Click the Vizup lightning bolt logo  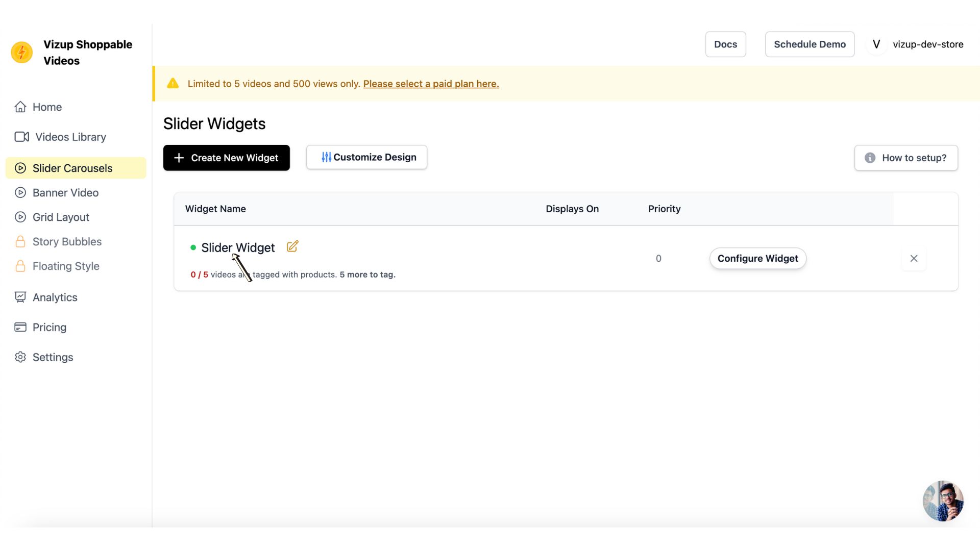coord(21,52)
